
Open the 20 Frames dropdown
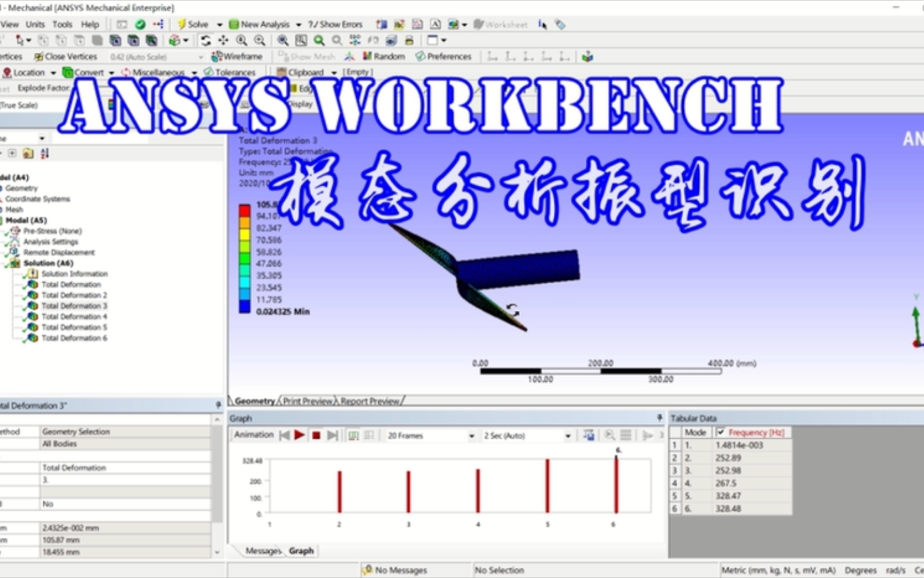[471, 436]
